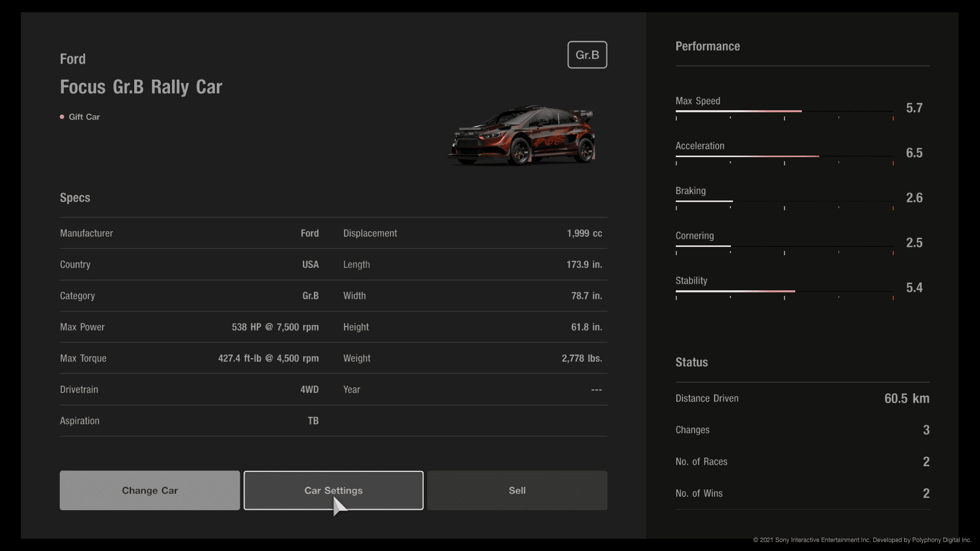This screenshot has height=551, width=980.
Task: Click the Max Speed value 5.7
Action: click(x=914, y=108)
